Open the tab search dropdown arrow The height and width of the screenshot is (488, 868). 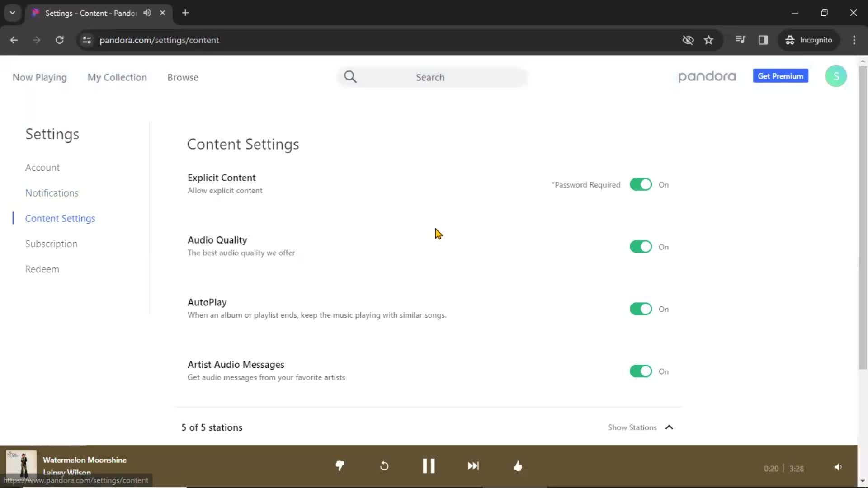[13, 13]
